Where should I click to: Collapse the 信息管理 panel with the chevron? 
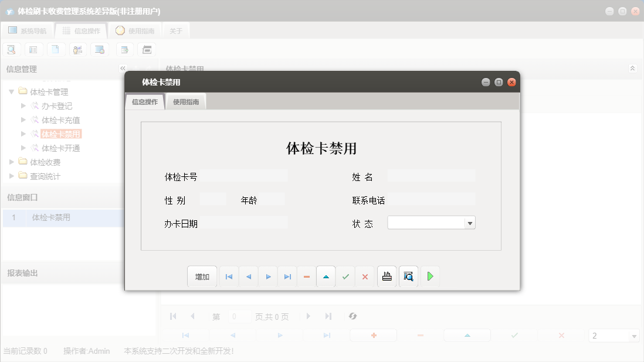coord(122,69)
